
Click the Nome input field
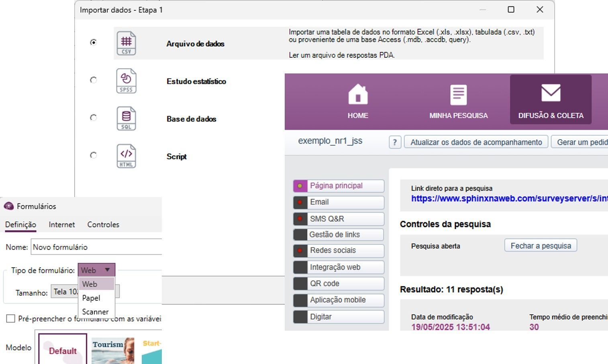coord(96,247)
